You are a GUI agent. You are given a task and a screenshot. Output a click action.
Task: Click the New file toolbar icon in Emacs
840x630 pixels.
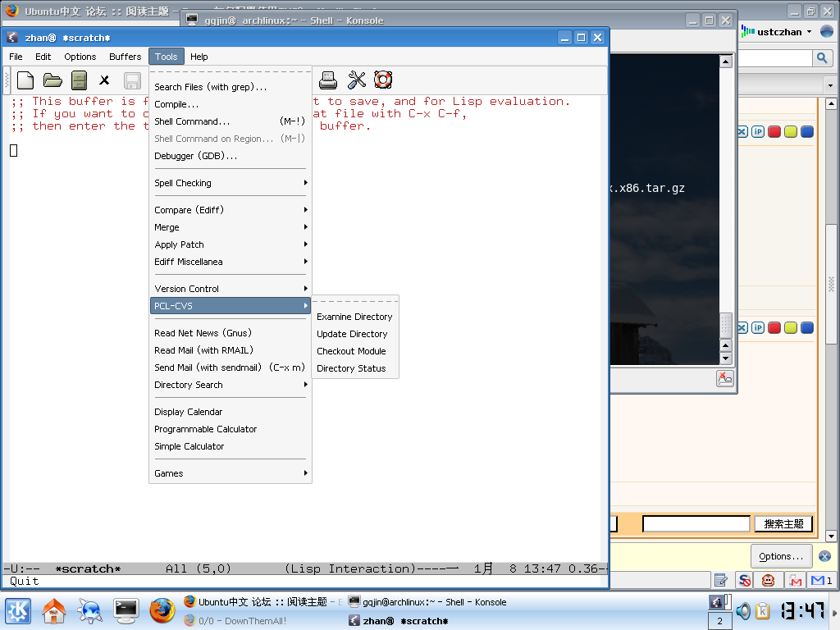tap(25, 80)
